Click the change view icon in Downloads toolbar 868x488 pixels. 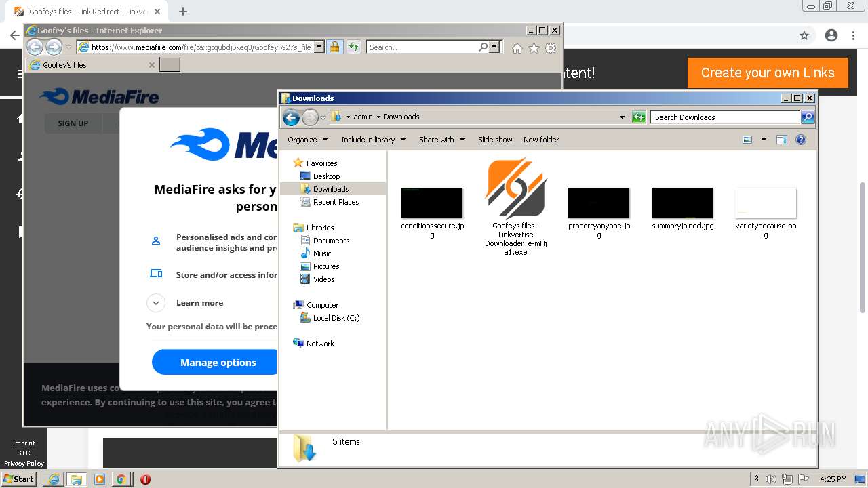[x=747, y=140]
